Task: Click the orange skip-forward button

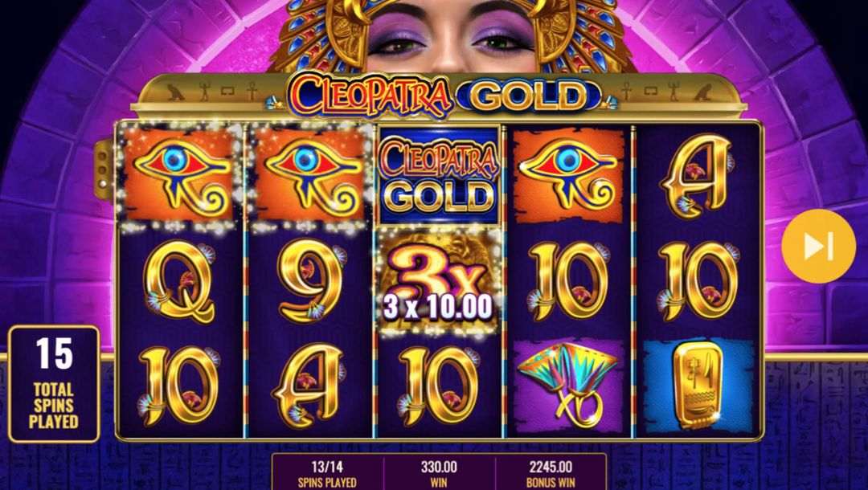Action: (818, 246)
